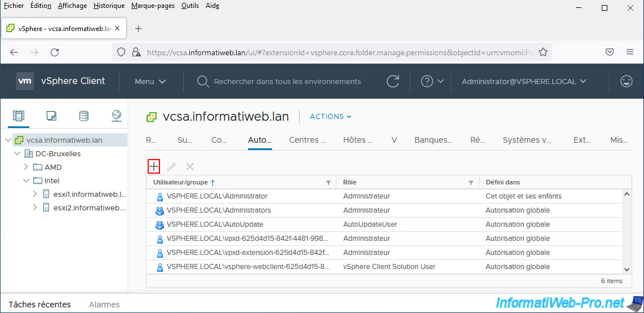Open VMs and Templates inventory view
Image resolution: width=644 pixels, height=313 pixels.
(x=51, y=116)
